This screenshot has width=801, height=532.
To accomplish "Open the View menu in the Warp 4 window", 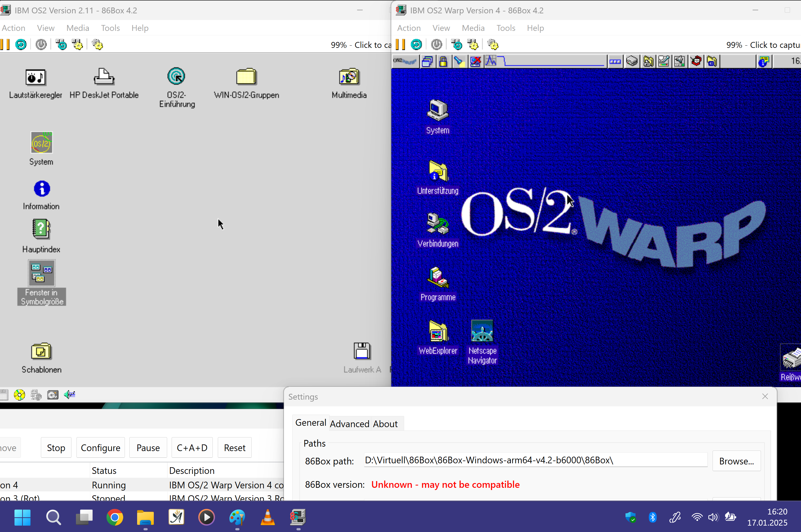I will [441, 28].
